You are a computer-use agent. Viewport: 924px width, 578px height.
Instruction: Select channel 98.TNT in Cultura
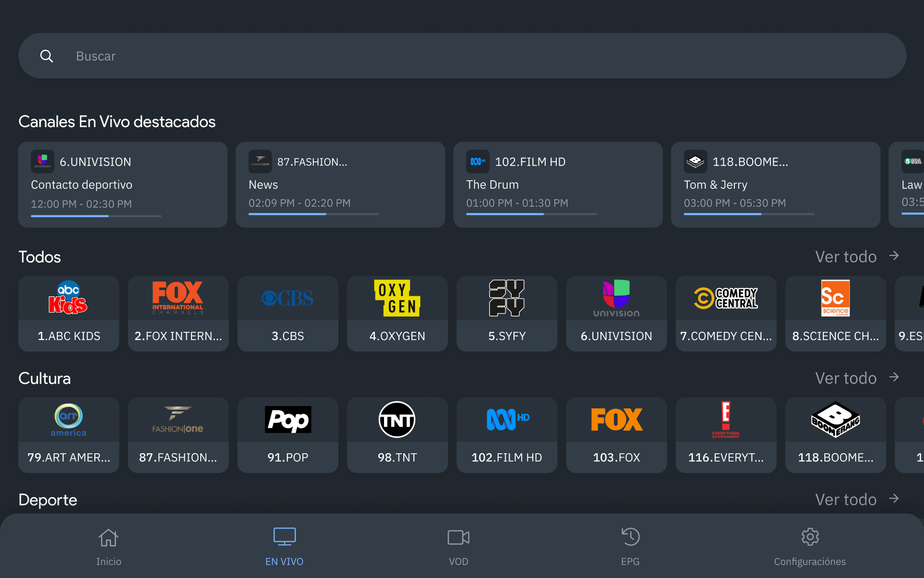click(397, 435)
